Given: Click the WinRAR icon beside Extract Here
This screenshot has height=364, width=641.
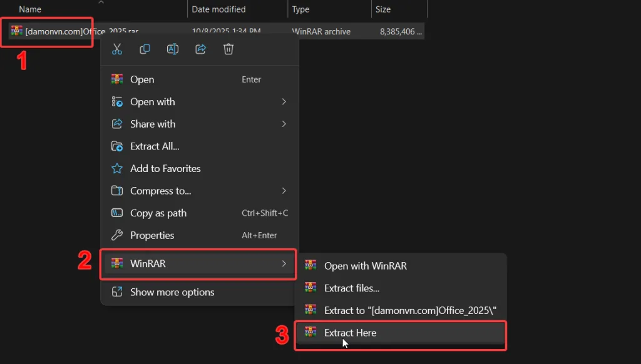Looking at the screenshot, I should click(310, 332).
